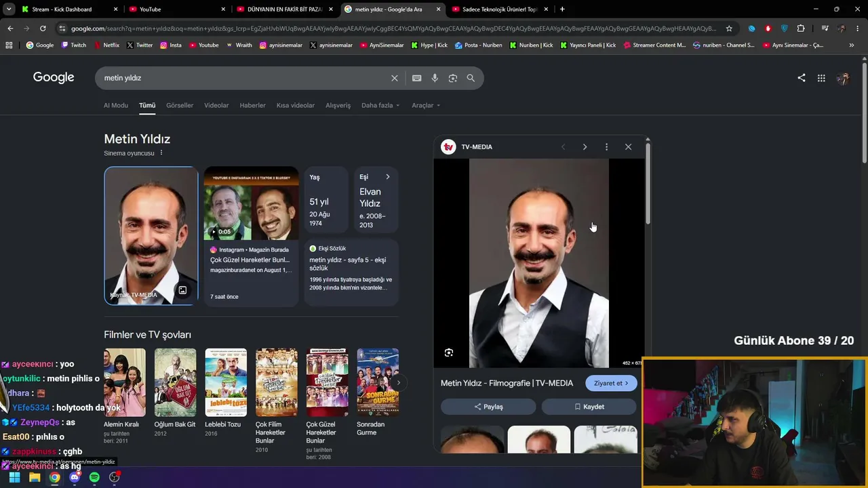Expand the Eşi spouse card arrow

388,177
